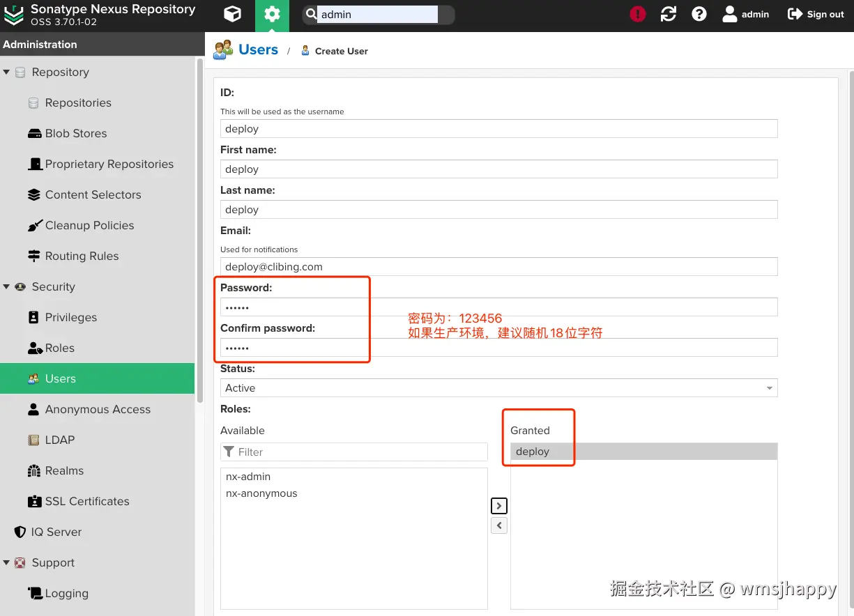
Task: Click the Last name input field
Action: coord(498,210)
